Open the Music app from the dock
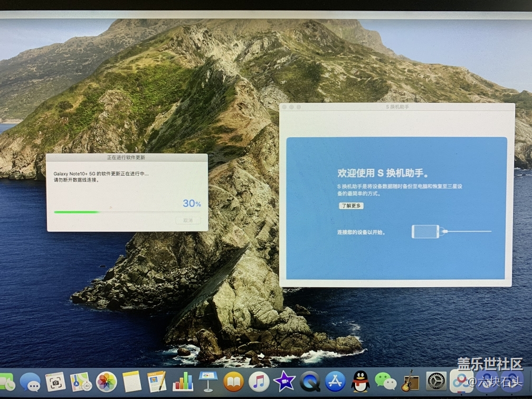The image size is (532, 399). [x=259, y=382]
